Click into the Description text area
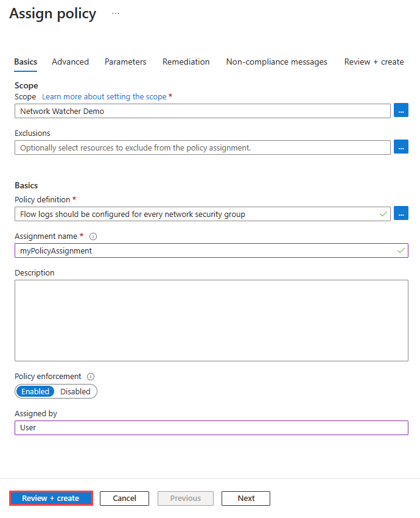Image resolution: width=420 pixels, height=518 pixels. tap(211, 320)
